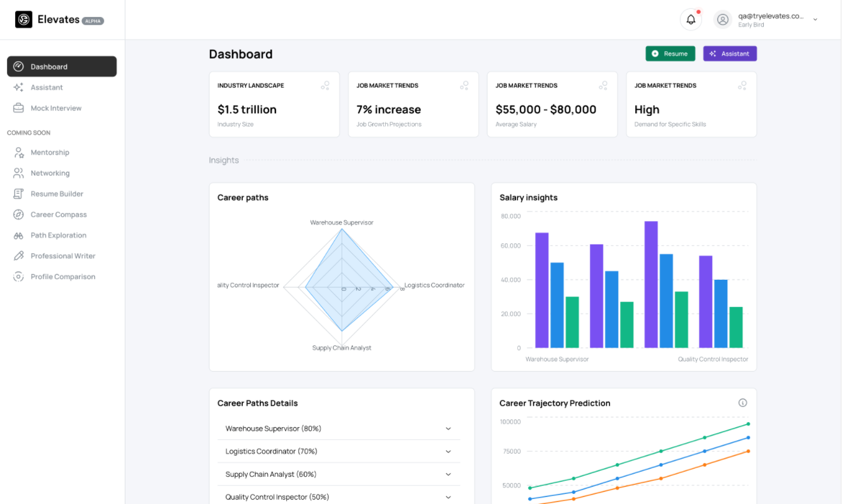This screenshot has width=842, height=504.
Task: Click the Warehouse Supervisor radar chart label
Action: (342, 222)
